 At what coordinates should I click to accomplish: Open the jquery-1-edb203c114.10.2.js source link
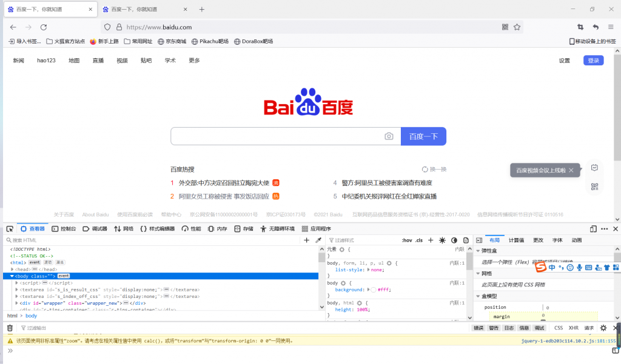pyautogui.click(x=568, y=340)
